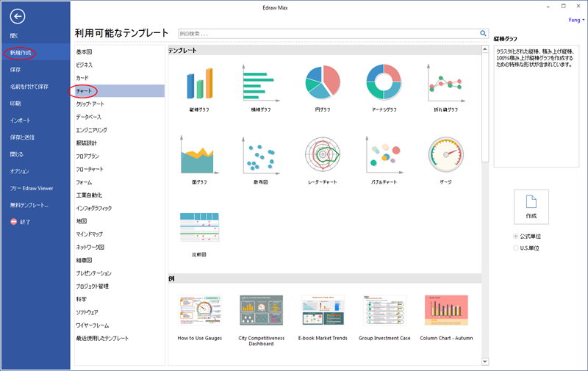Click the 終了 exit button
Screen dimensions: 588x371
pyautogui.click(x=21, y=222)
